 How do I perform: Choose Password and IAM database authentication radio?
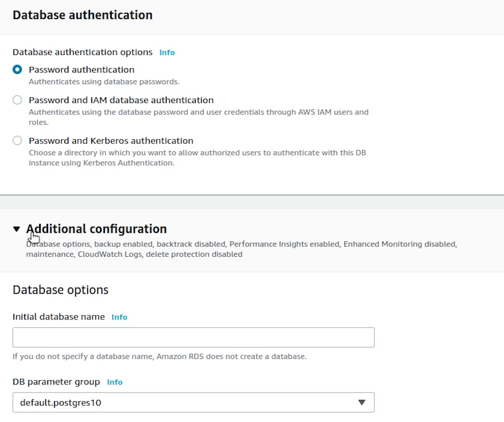coord(17,100)
